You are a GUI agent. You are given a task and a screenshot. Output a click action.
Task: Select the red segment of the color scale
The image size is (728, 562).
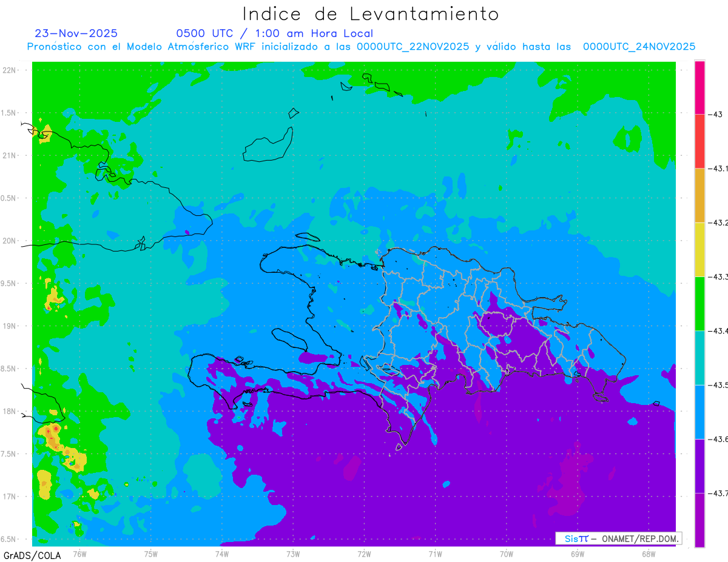pos(699,141)
